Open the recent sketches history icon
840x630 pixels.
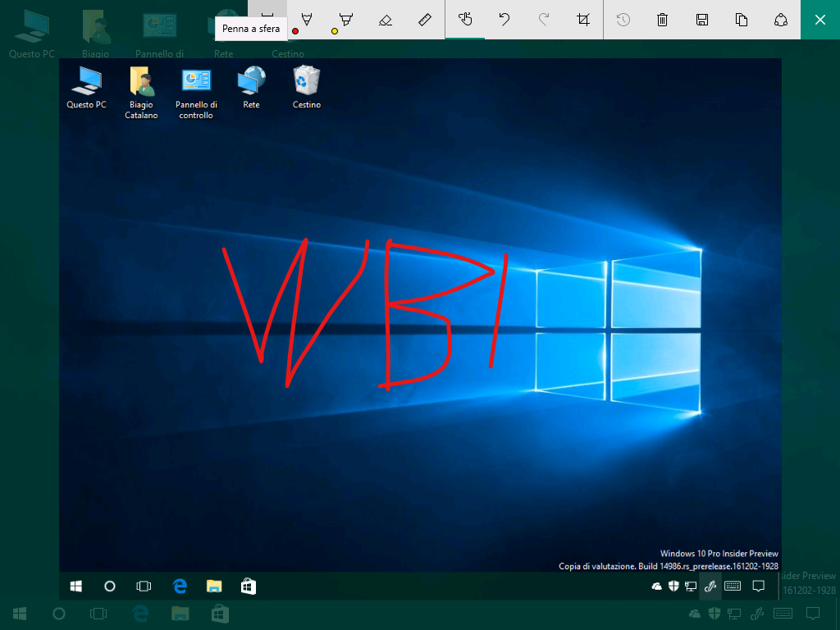point(623,20)
